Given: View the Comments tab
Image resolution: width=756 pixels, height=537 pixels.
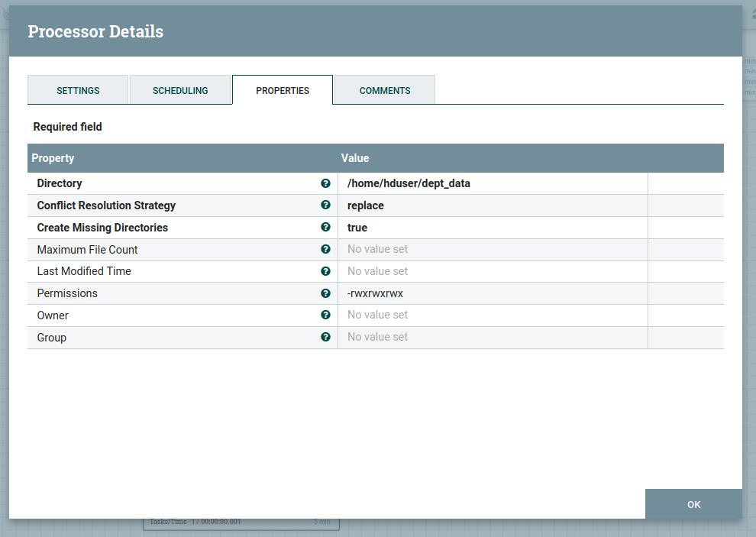Looking at the screenshot, I should [385, 90].
